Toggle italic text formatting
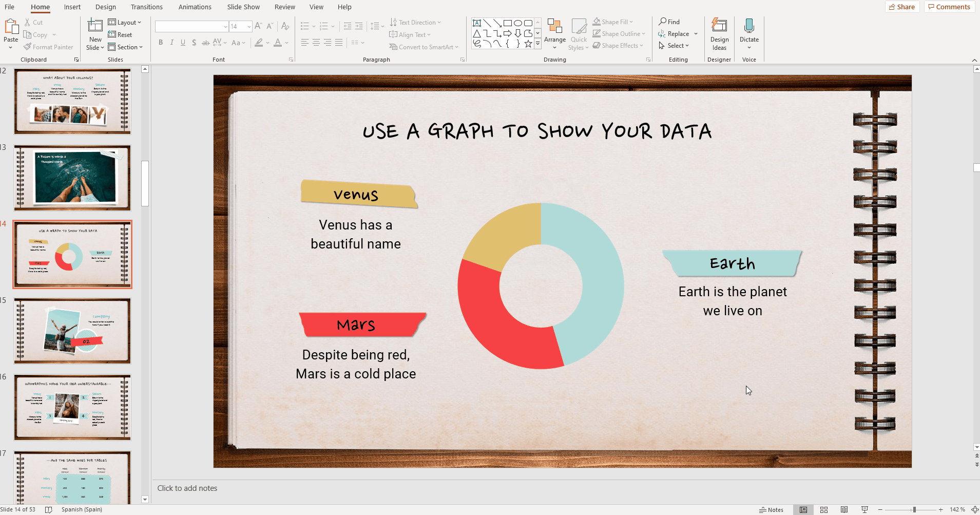 [171, 43]
